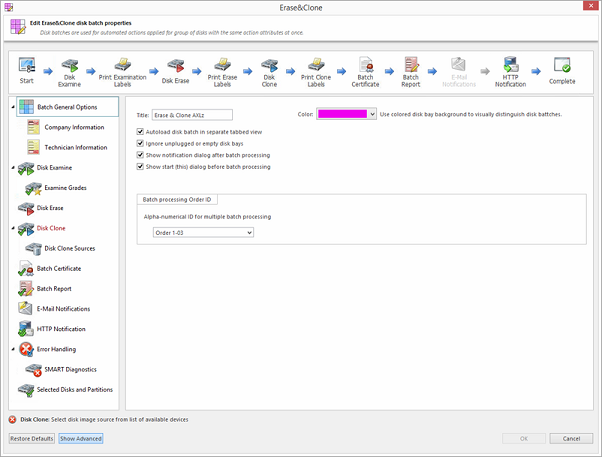Click the sidebar HTTP Notification server icon

(x=26, y=329)
